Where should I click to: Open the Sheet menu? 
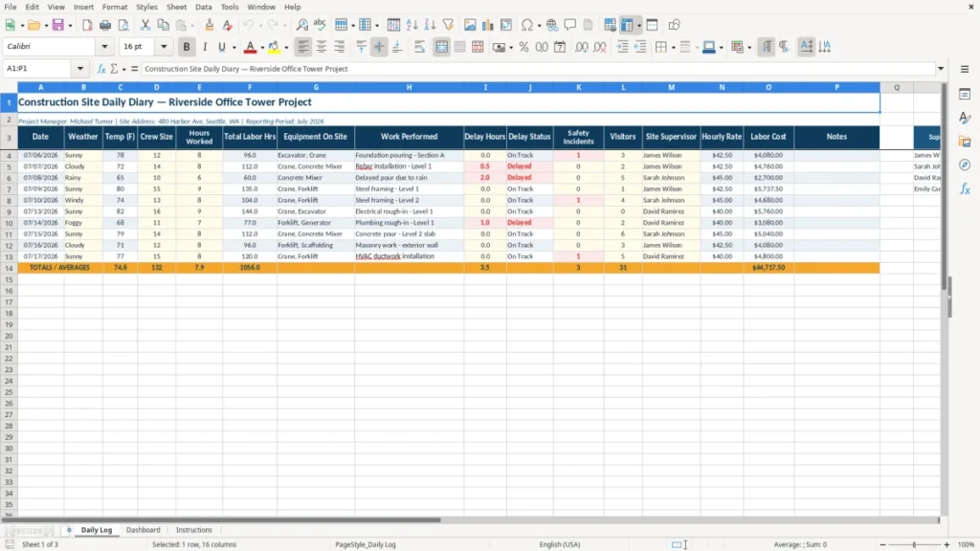[x=176, y=7]
